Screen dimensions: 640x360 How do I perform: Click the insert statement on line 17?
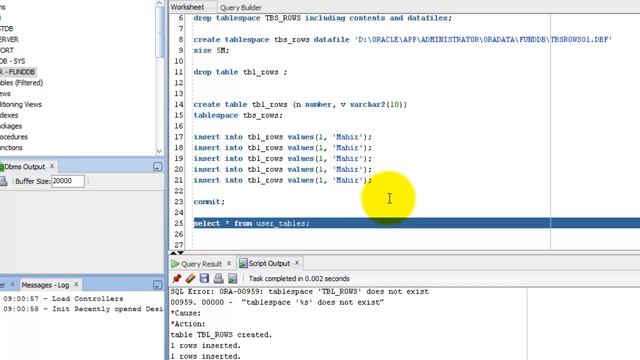(x=282, y=137)
